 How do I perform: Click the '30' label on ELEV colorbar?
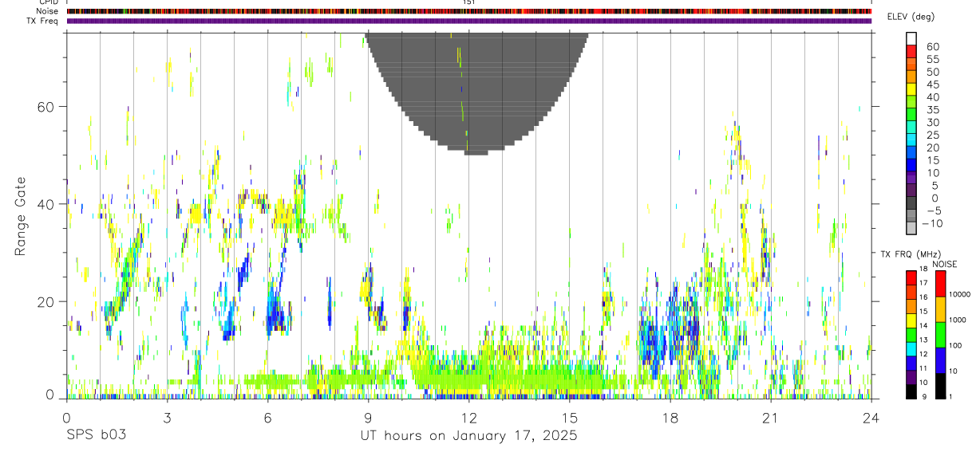pos(931,123)
